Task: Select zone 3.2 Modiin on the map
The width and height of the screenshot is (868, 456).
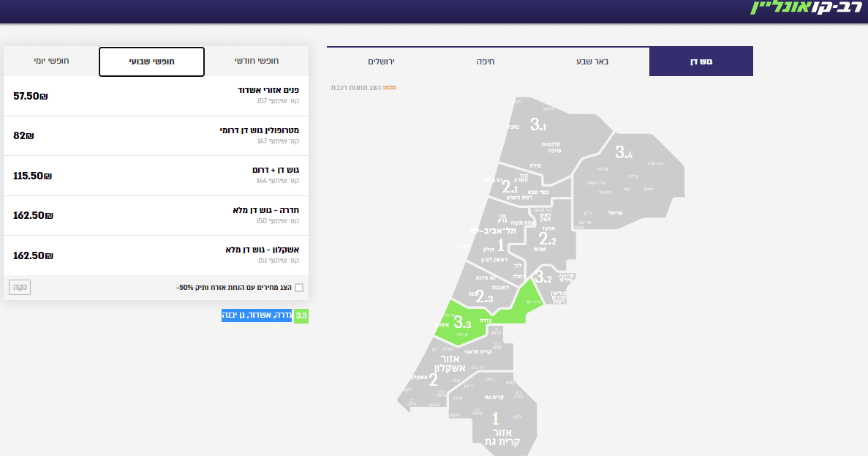Action: tap(554, 285)
